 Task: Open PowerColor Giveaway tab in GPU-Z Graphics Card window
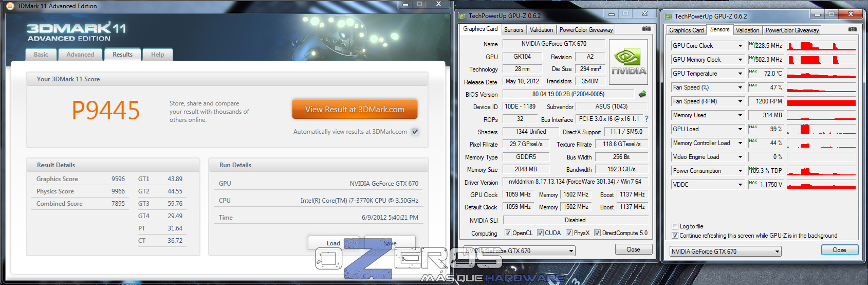pos(586,30)
